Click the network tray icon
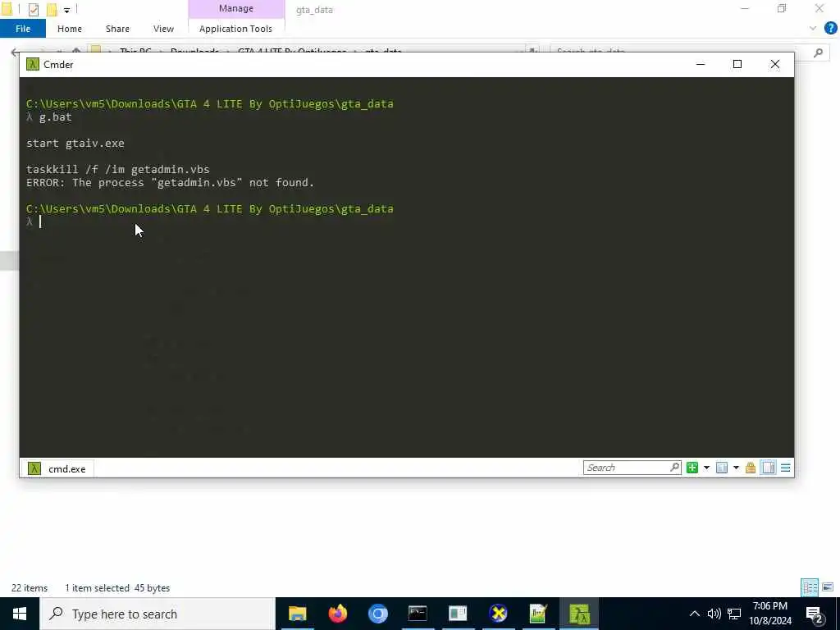The image size is (840, 630). [734, 614]
